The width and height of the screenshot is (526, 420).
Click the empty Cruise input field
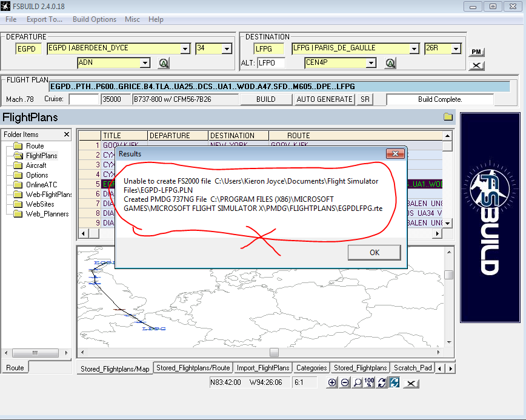click(84, 99)
